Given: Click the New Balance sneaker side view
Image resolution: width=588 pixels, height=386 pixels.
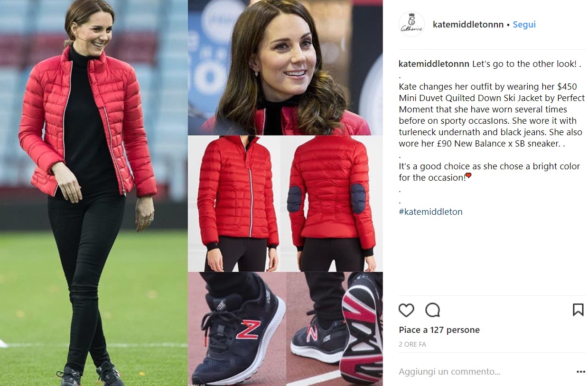Looking at the screenshot, I should pyautogui.click(x=237, y=329).
